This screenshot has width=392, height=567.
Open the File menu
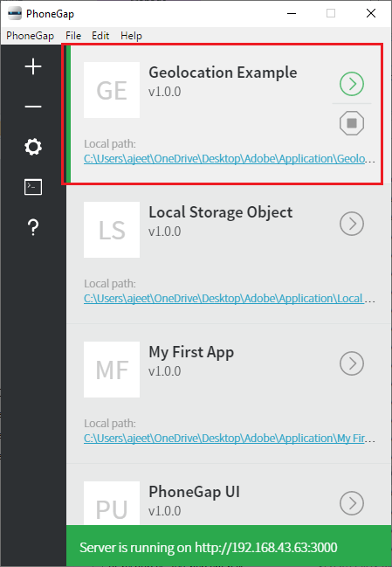[x=73, y=36]
